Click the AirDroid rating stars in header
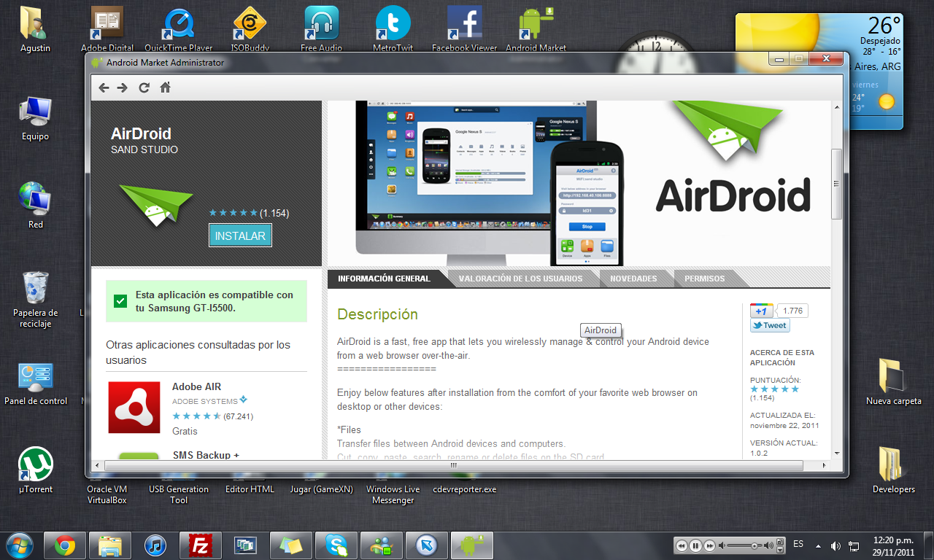The width and height of the screenshot is (934, 560). click(233, 213)
